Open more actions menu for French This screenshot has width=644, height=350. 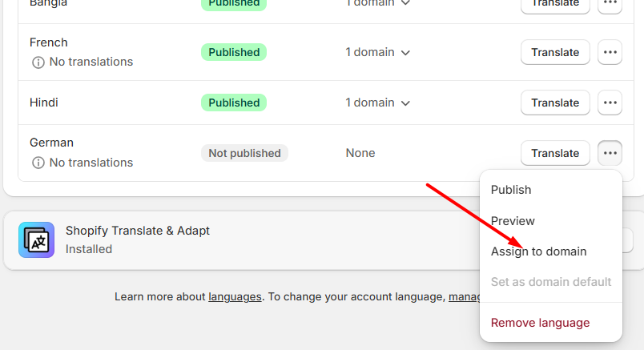(610, 52)
